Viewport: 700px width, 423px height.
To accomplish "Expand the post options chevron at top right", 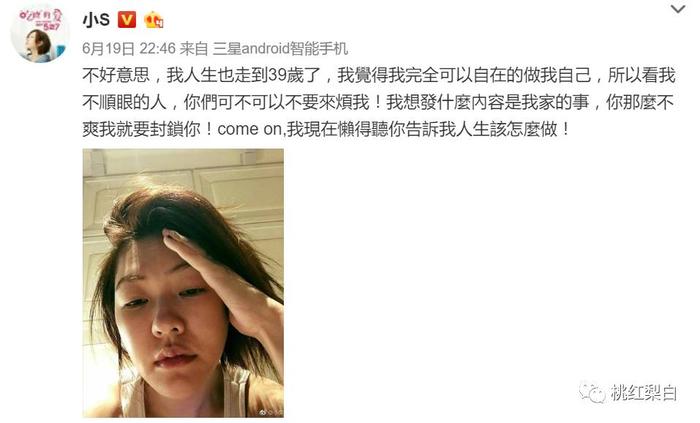I will (x=678, y=9).
